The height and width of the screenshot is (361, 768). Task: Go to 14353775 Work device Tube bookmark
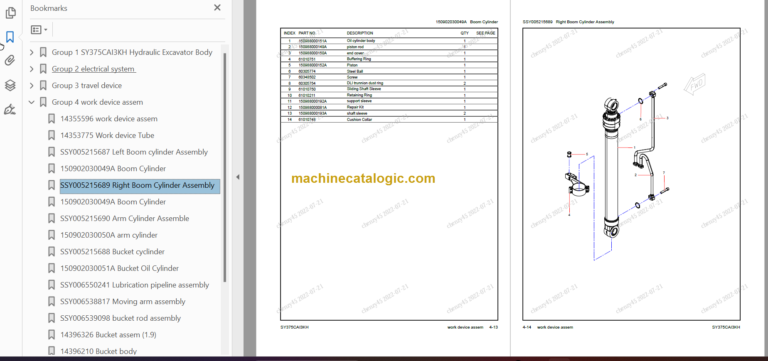pos(107,135)
